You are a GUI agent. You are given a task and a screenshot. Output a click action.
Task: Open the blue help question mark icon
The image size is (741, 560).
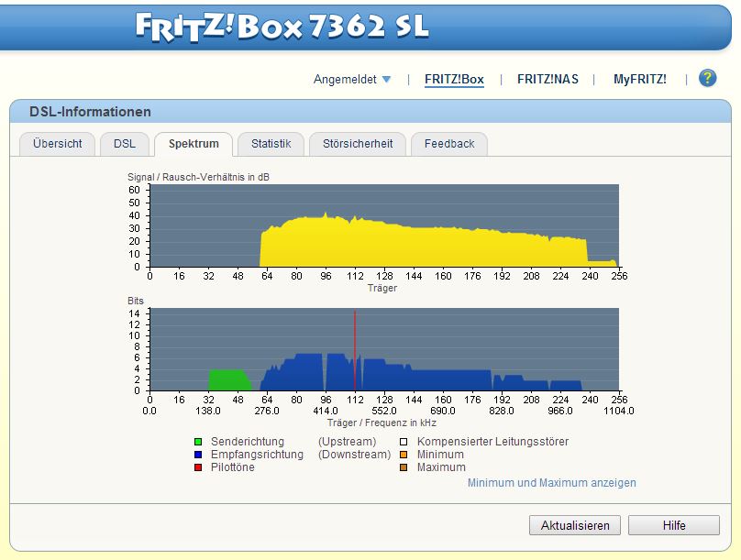[x=707, y=78]
